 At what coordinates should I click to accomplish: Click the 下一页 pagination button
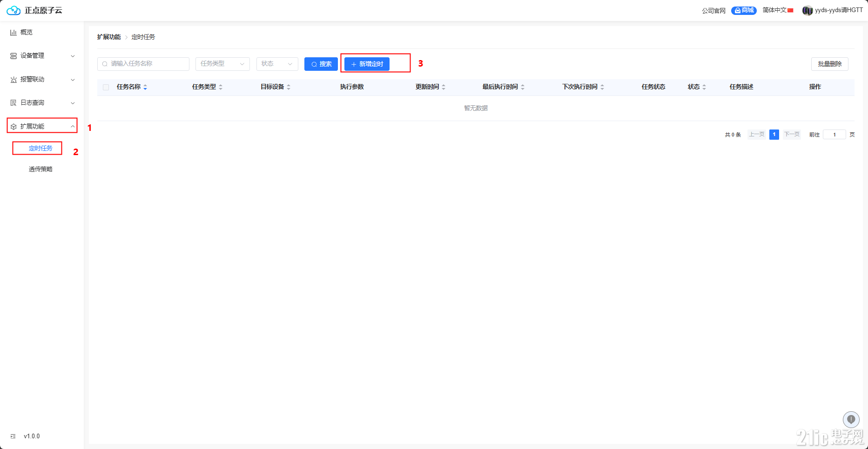pos(792,135)
